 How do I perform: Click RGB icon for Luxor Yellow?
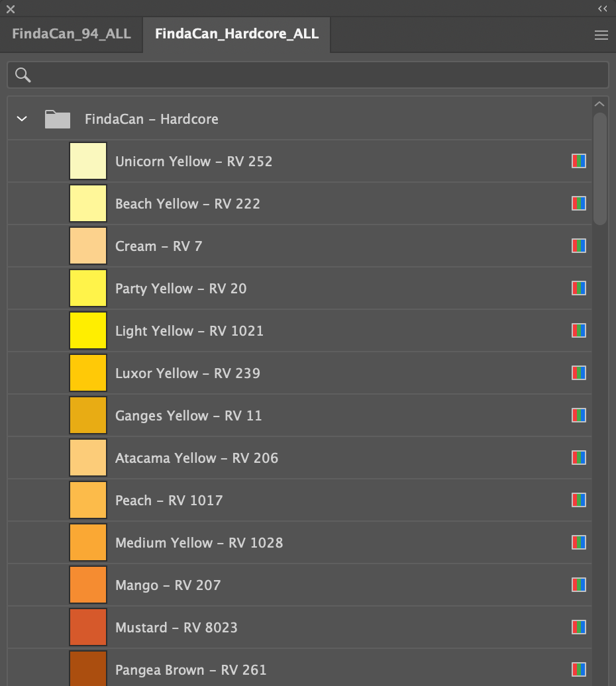click(x=579, y=373)
